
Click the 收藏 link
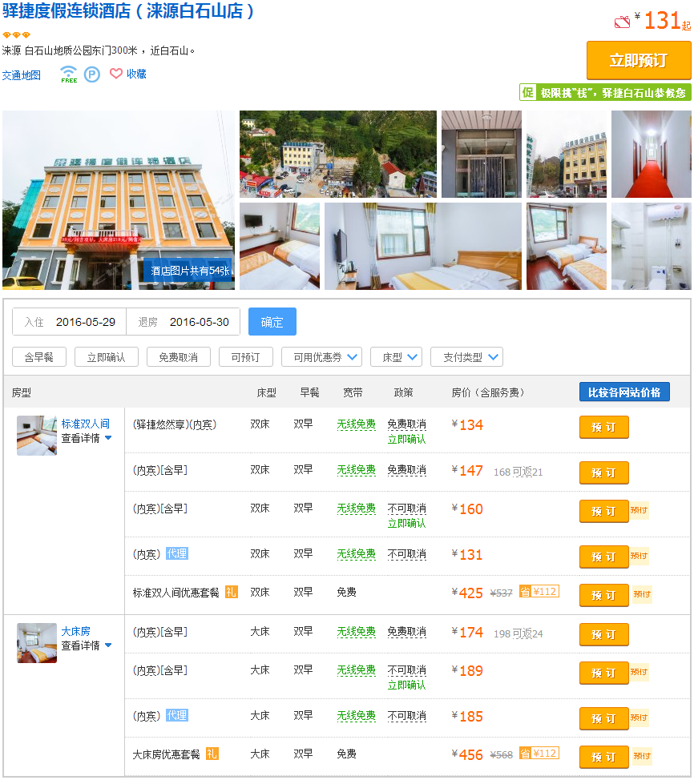tap(136, 74)
